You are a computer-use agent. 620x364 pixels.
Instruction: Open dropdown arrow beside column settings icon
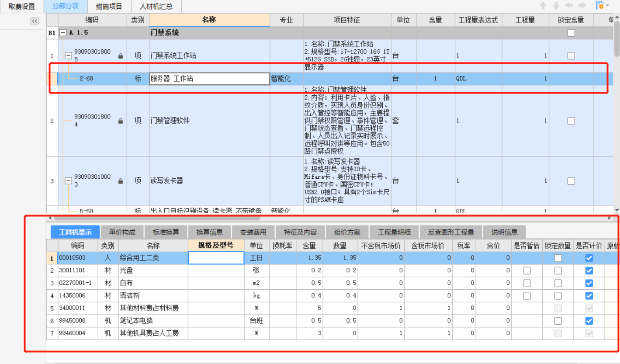pos(608,6)
